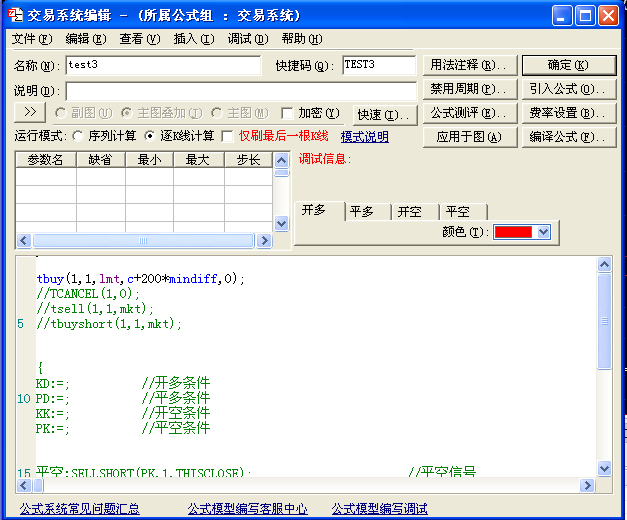Open the 颜色 color dropdown

(x=543, y=231)
